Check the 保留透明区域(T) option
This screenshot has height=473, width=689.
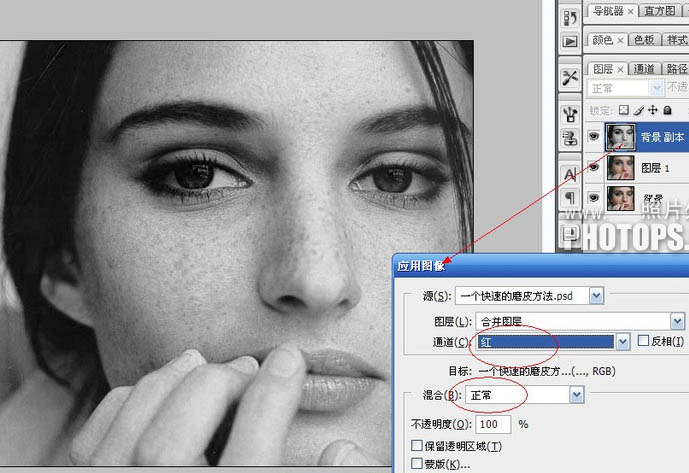coord(417,446)
